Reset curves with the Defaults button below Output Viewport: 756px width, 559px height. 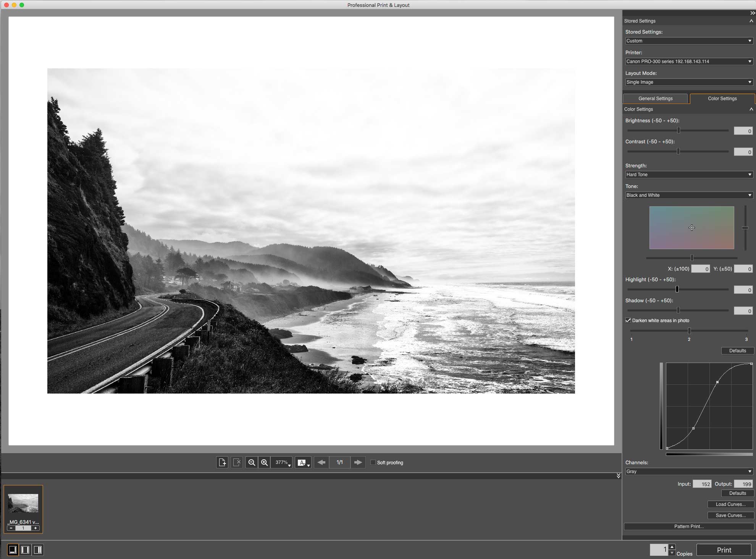pos(737,493)
